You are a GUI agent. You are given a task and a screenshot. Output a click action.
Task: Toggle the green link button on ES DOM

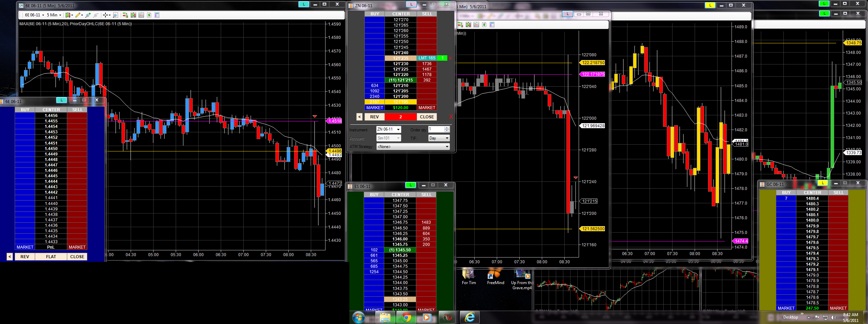[410, 185]
